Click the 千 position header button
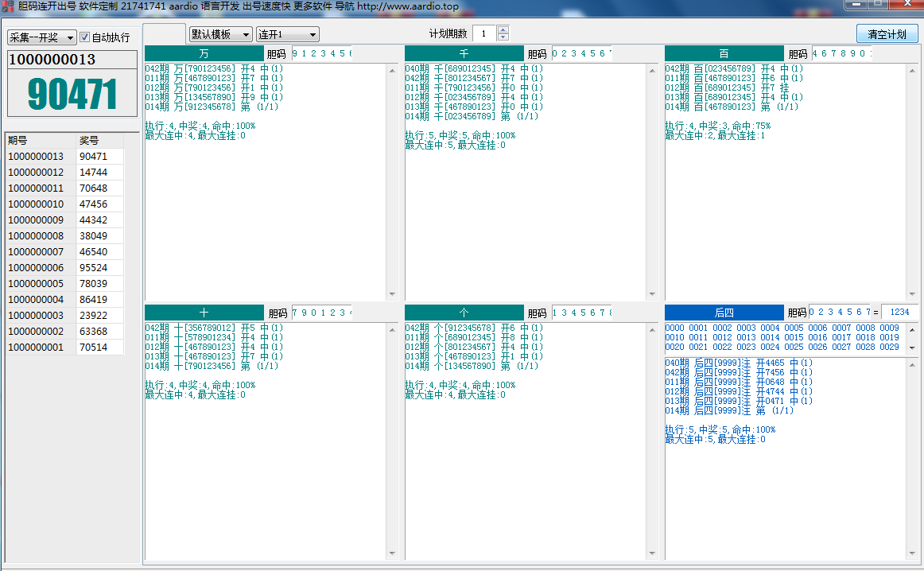Screen dimensions: 924x571 (464, 53)
